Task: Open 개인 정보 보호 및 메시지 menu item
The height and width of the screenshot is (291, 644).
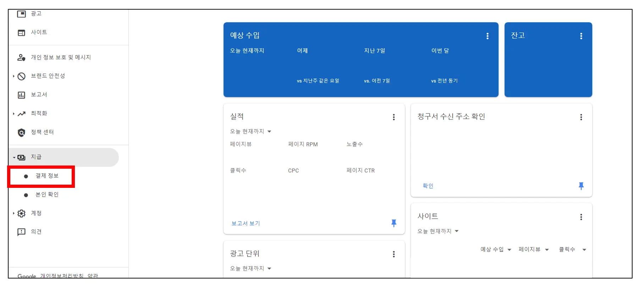Action: (61, 57)
